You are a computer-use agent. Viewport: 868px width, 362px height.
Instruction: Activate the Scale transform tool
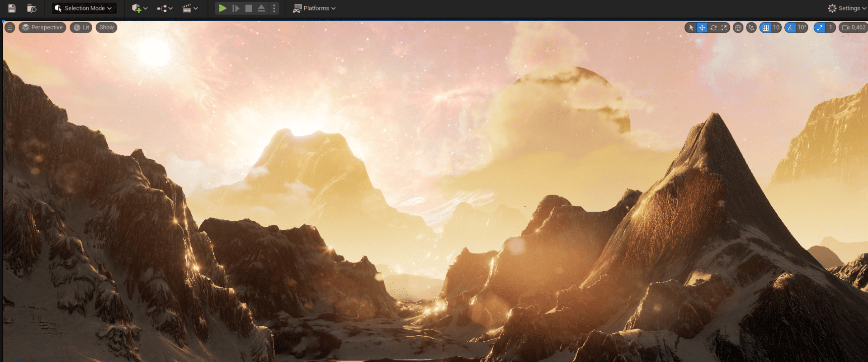click(724, 28)
